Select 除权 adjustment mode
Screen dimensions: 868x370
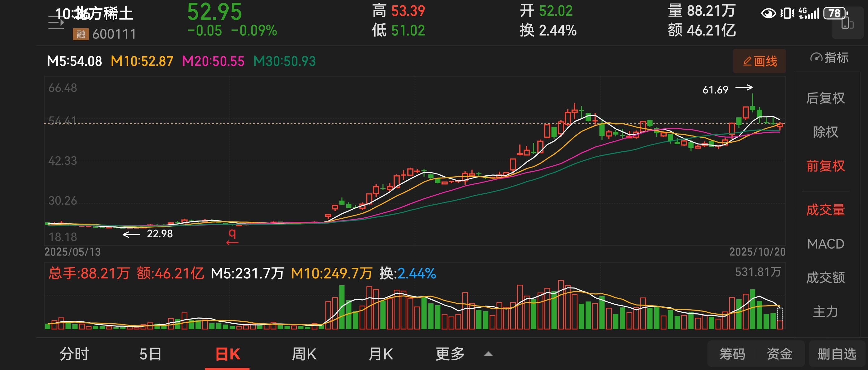click(x=825, y=132)
